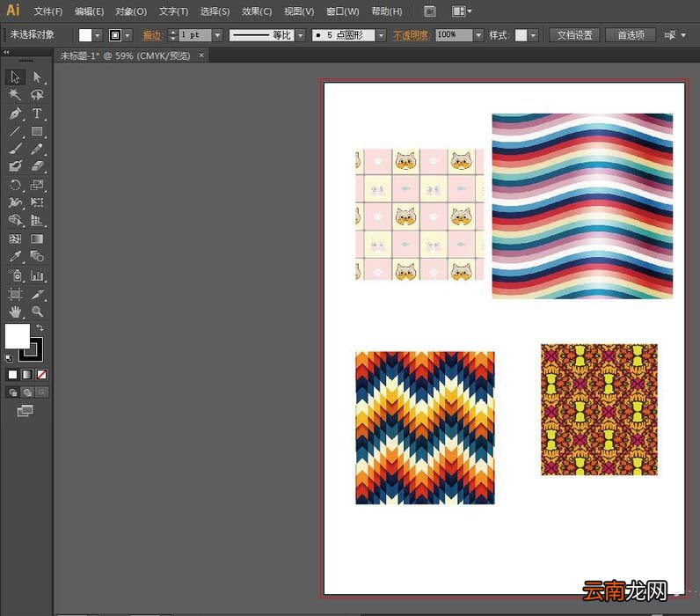Select the Artboard tool

(15, 294)
